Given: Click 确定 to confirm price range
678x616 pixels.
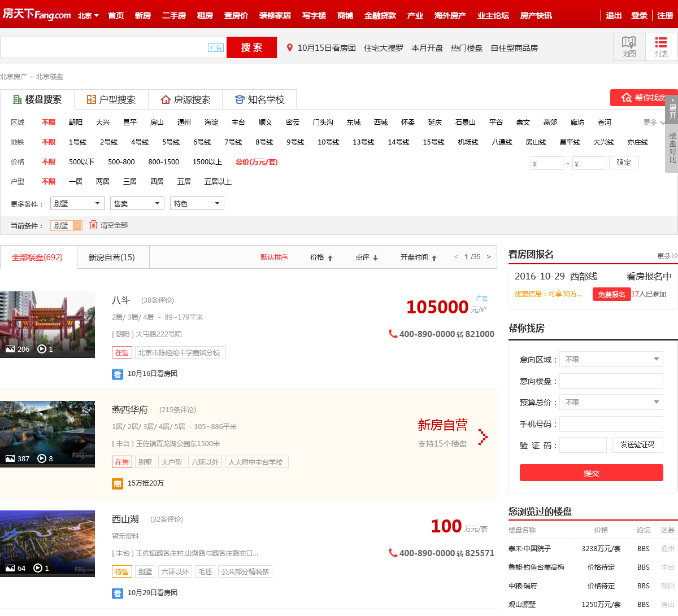Looking at the screenshot, I should [624, 163].
